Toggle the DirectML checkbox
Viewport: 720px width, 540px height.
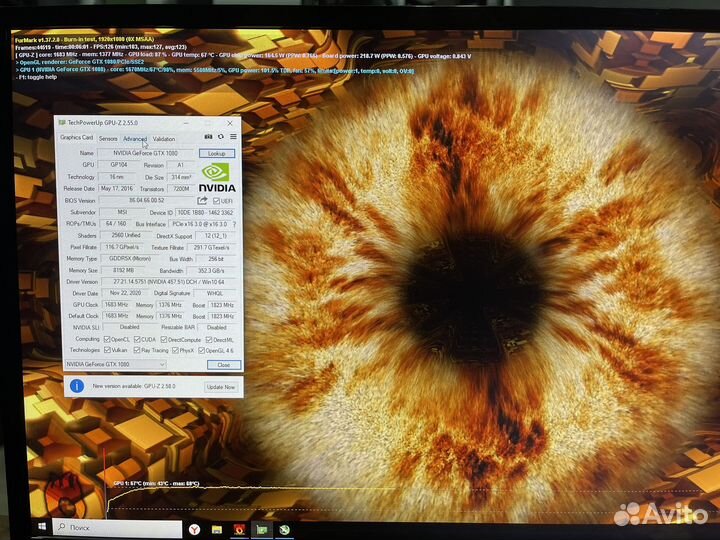point(209,340)
